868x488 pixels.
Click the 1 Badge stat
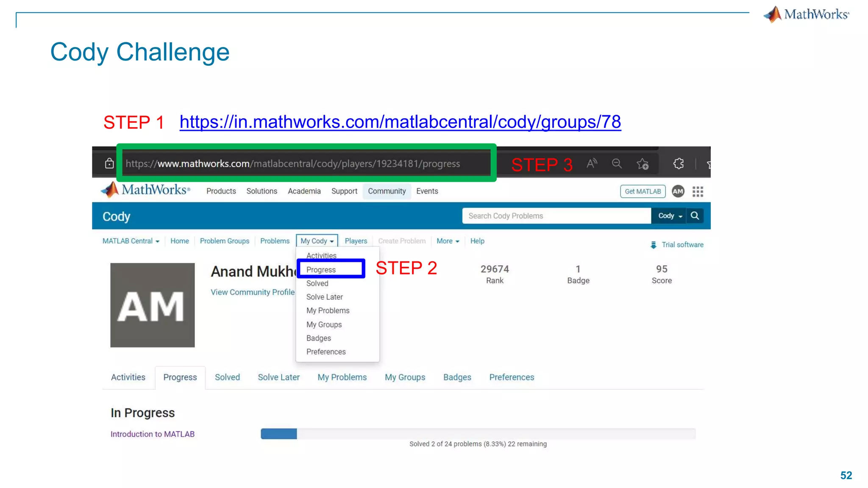578,274
